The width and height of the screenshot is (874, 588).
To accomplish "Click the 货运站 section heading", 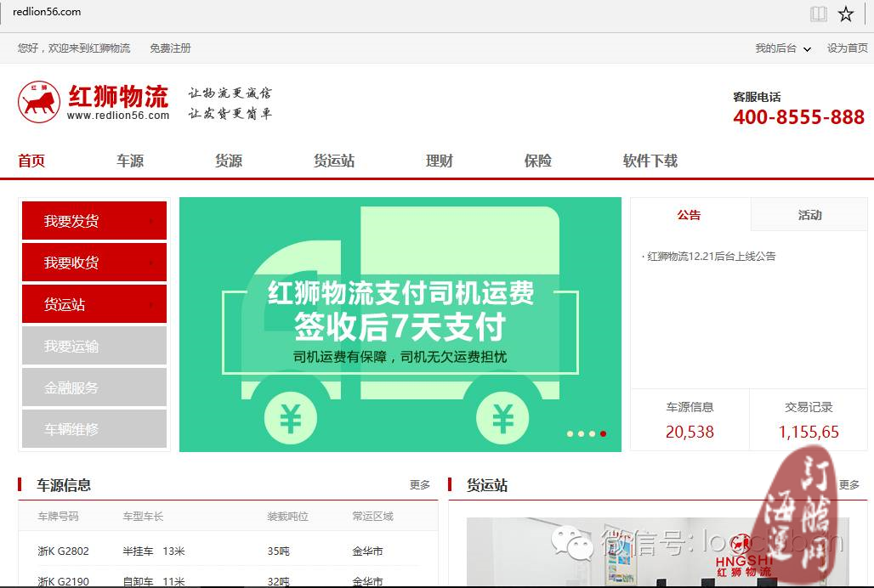I will (487, 485).
